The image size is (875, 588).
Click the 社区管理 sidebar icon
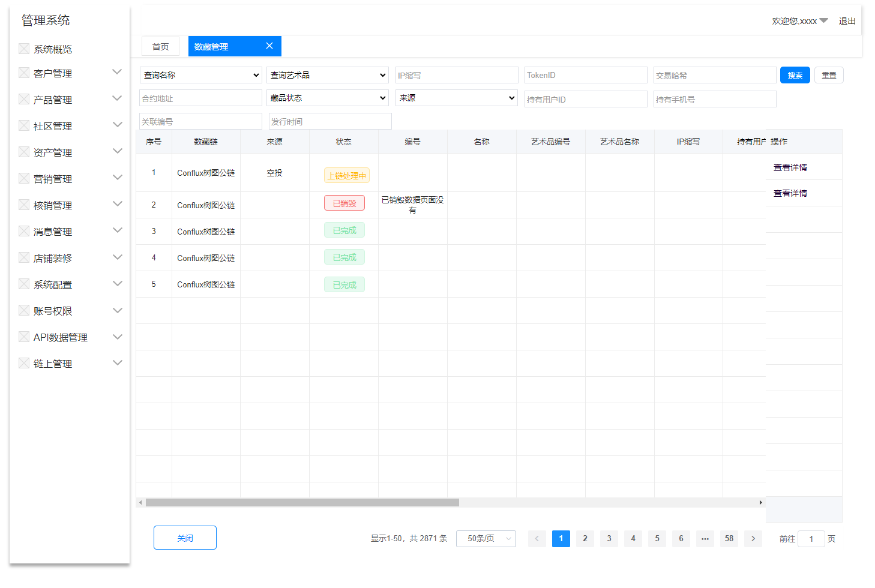24,125
